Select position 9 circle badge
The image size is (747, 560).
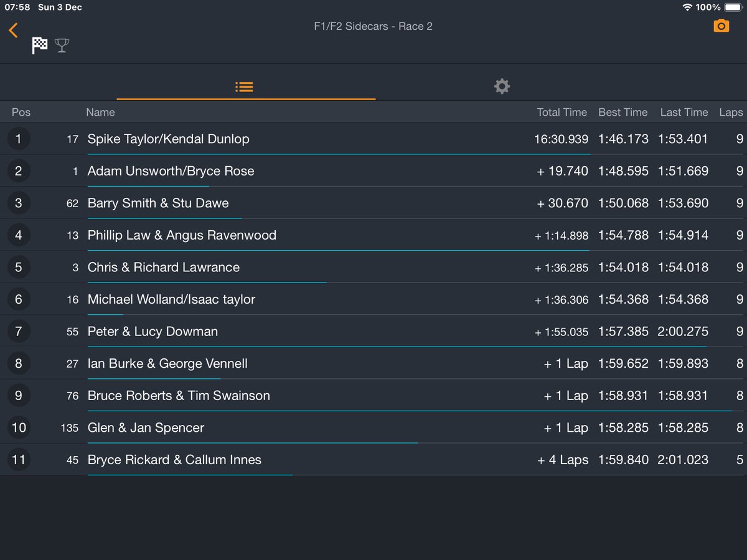pyautogui.click(x=18, y=395)
